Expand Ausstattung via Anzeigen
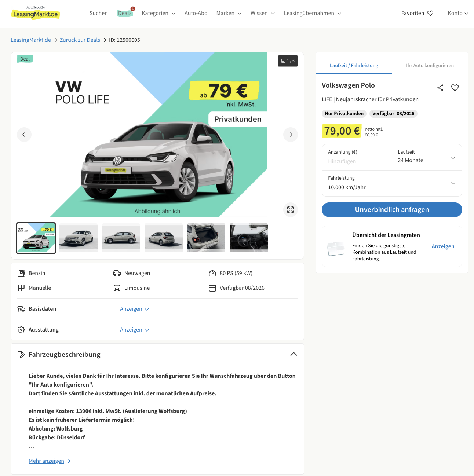474x476 pixels. tap(135, 330)
